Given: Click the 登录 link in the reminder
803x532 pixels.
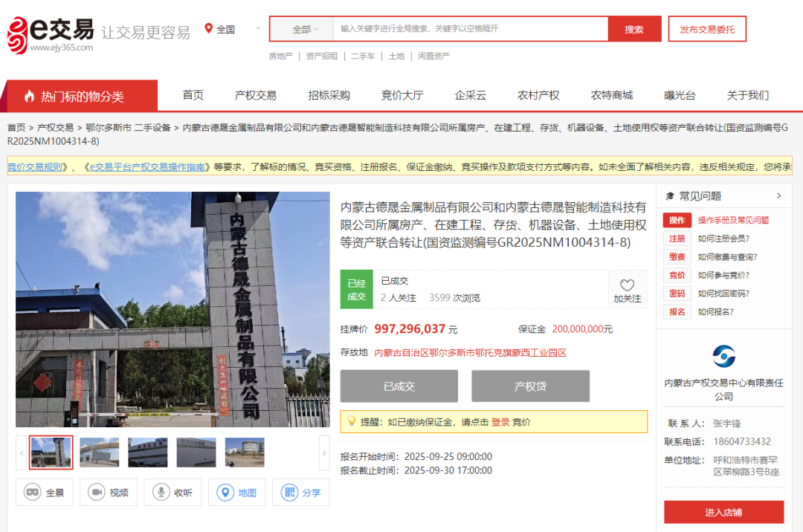Looking at the screenshot, I should (500, 422).
